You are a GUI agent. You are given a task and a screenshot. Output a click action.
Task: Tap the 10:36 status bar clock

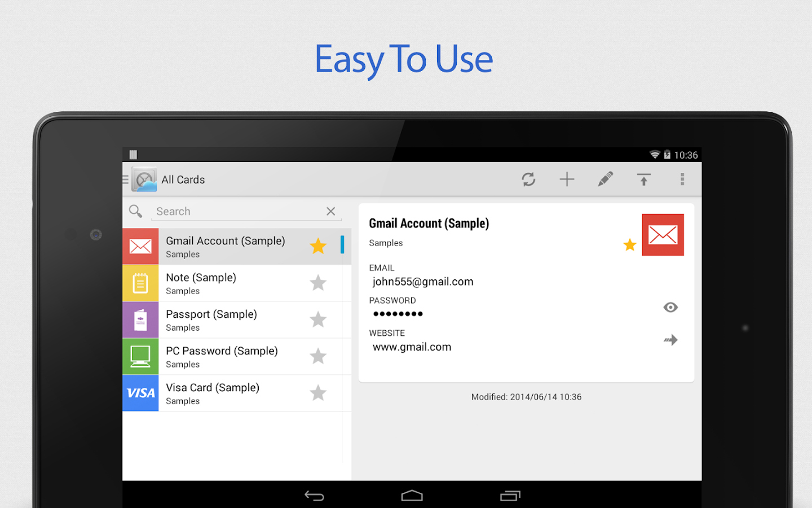pos(686,155)
